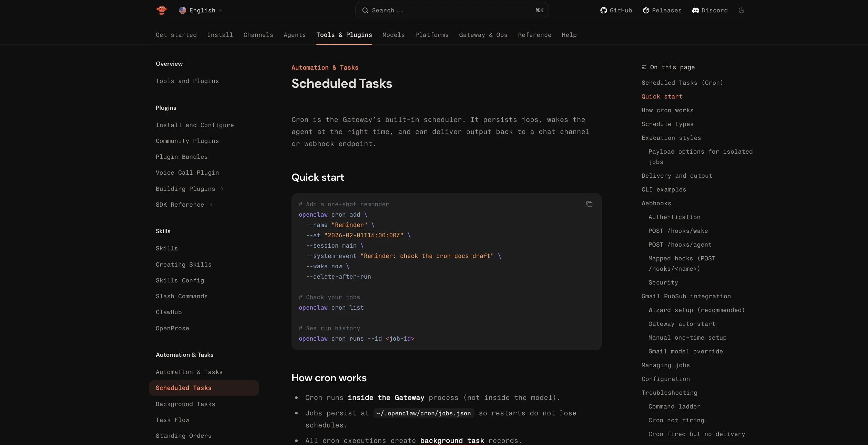868x445 pixels.
Task: Open the Releases package icon link
Action: pos(646,10)
